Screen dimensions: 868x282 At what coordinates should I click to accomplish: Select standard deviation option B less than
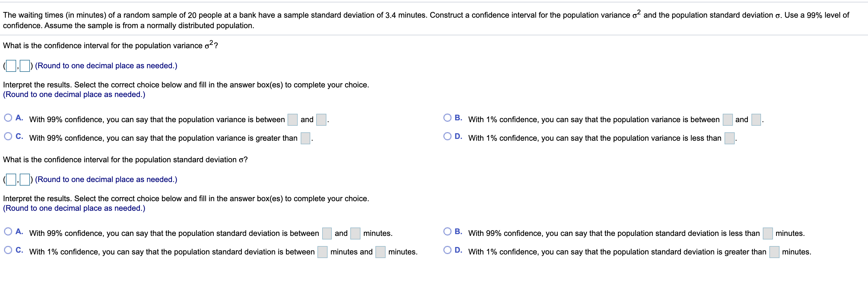point(447,231)
